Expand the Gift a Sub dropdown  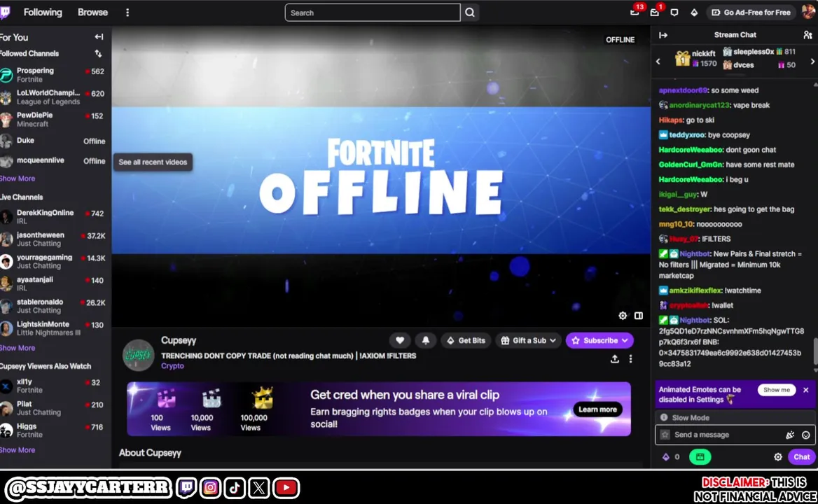click(x=529, y=340)
